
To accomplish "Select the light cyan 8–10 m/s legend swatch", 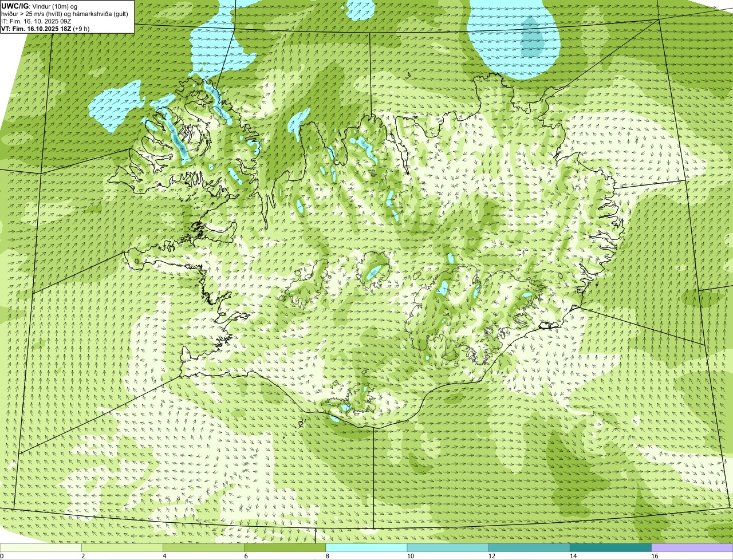I will (x=366, y=547).
